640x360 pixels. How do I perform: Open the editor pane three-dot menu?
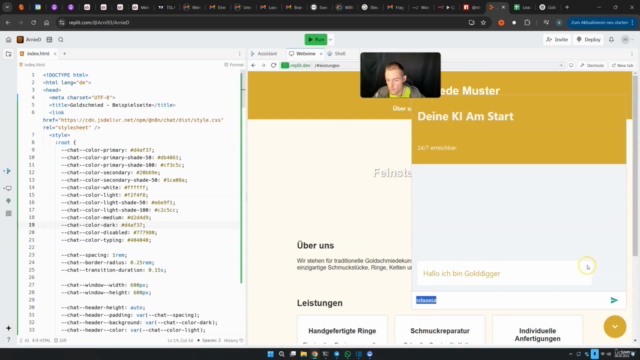pos(240,53)
